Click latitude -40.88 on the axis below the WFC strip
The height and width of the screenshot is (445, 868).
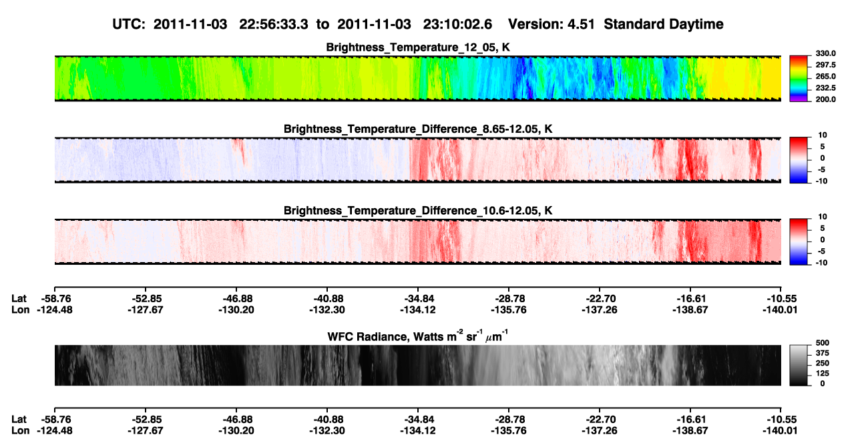tap(327, 419)
